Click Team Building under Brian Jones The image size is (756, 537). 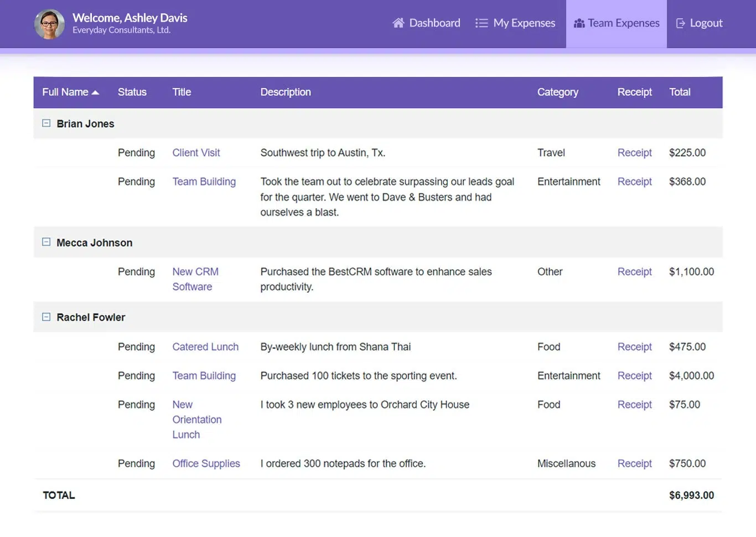click(x=204, y=182)
